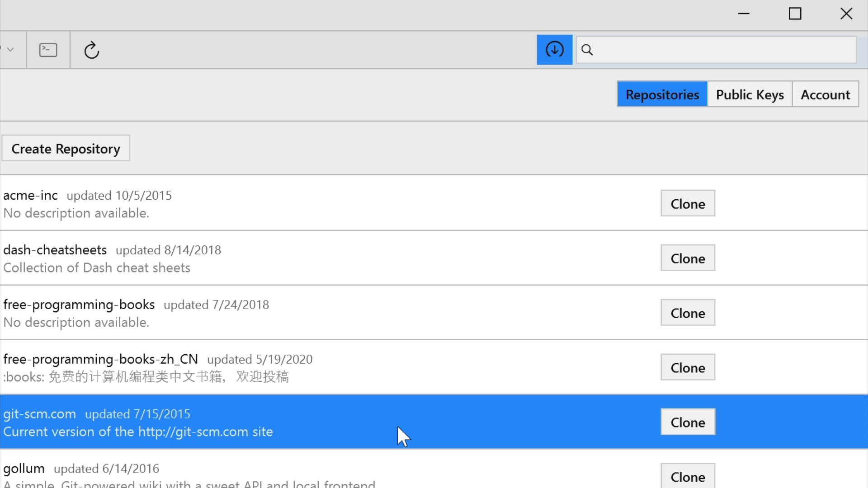Clone the gollum repository

click(x=687, y=476)
